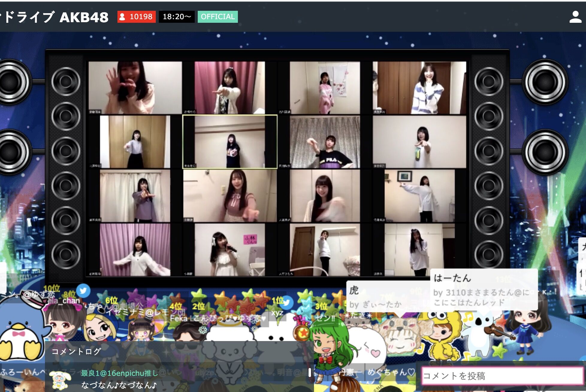Click the green OFFICIAL badge
This screenshot has height=392, width=586.
pyautogui.click(x=218, y=17)
